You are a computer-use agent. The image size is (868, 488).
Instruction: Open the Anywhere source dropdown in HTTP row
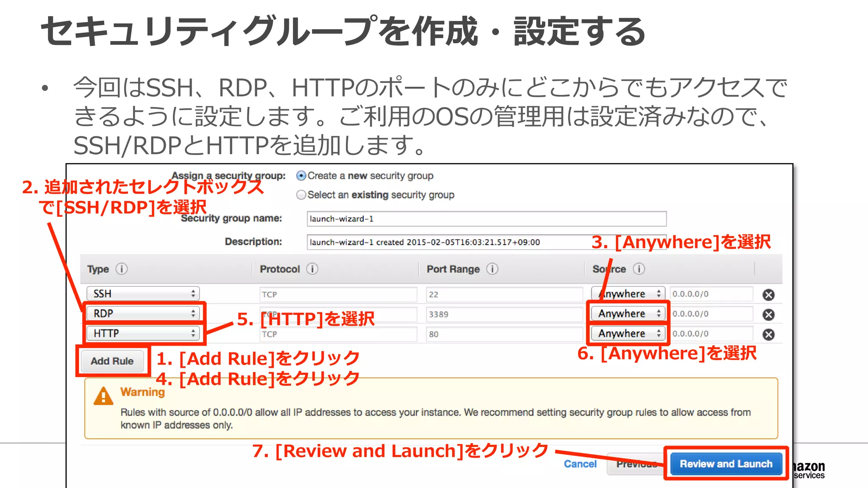pos(628,333)
